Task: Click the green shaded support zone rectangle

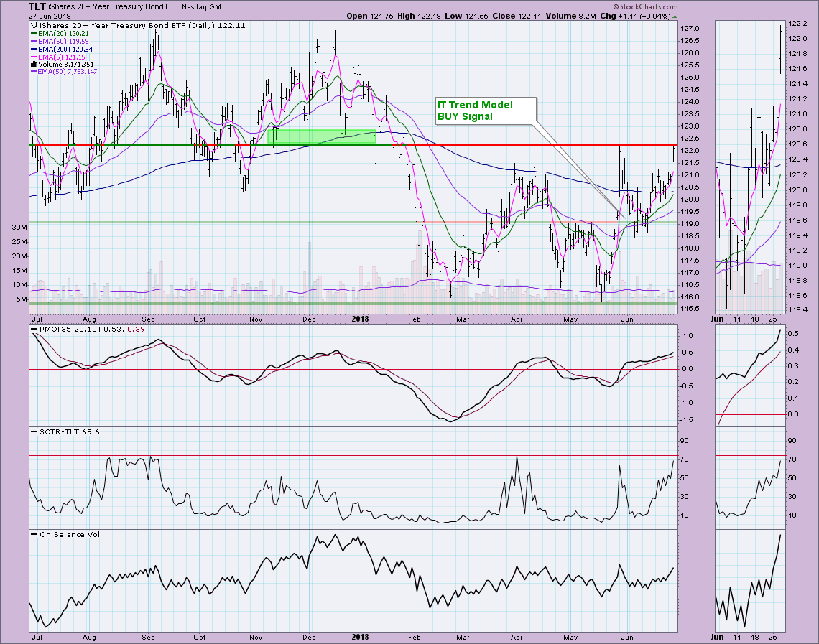Action: click(322, 135)
